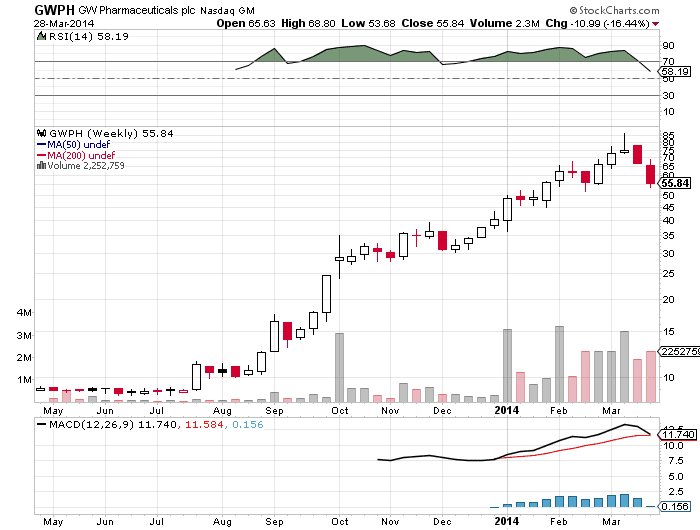This screenshot has width=700, height=530.
Task: Click the GW Pharmaceuticals plc company name
Action: pos(137,10)
